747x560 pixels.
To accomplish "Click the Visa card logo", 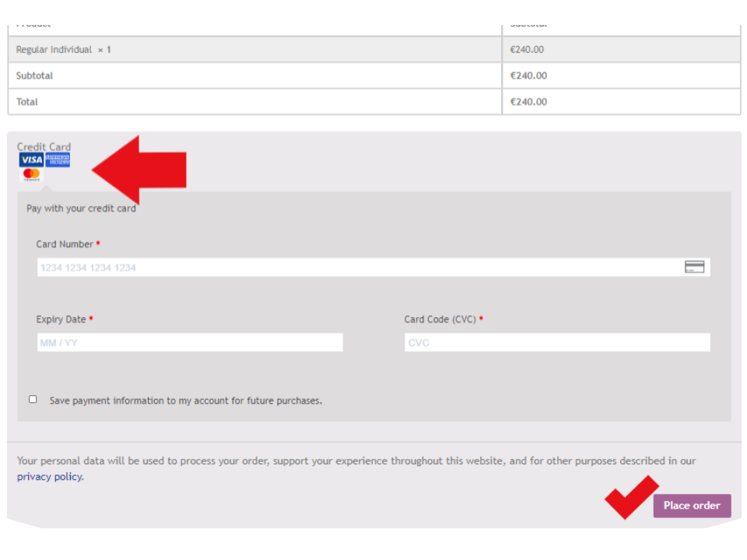I will point(31,159).
